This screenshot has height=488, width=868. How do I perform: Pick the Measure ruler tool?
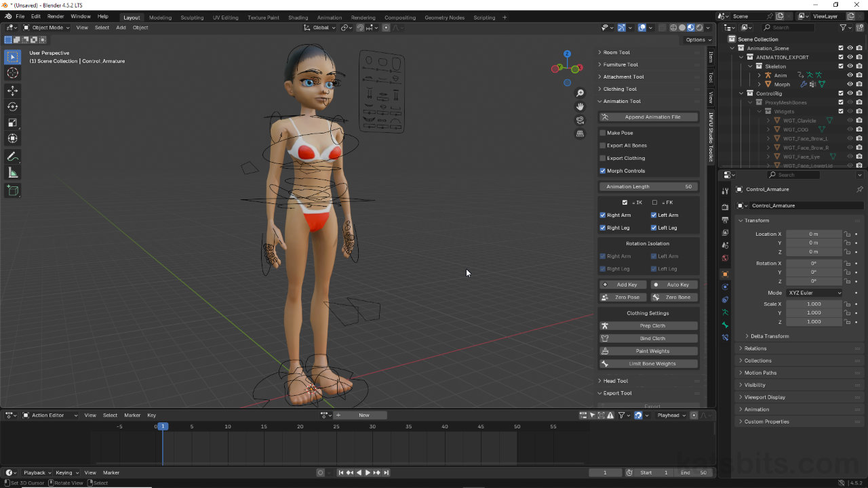tap(12, 173)
